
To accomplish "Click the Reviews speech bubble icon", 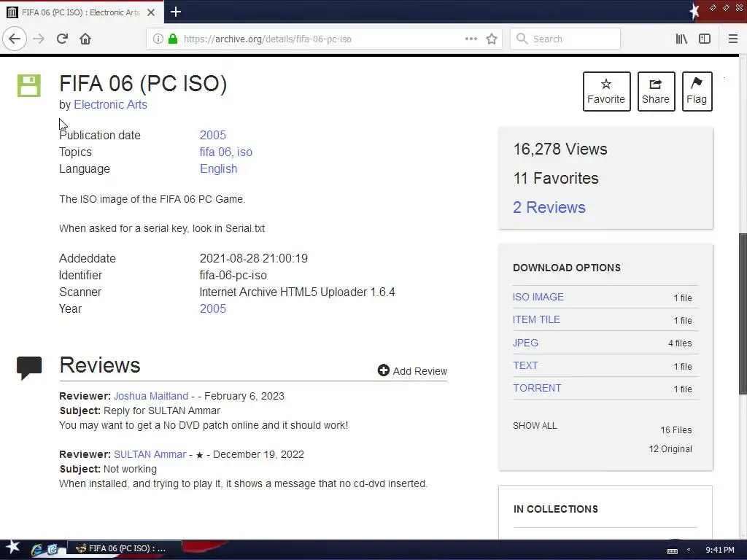I will (x=29, y=367).
